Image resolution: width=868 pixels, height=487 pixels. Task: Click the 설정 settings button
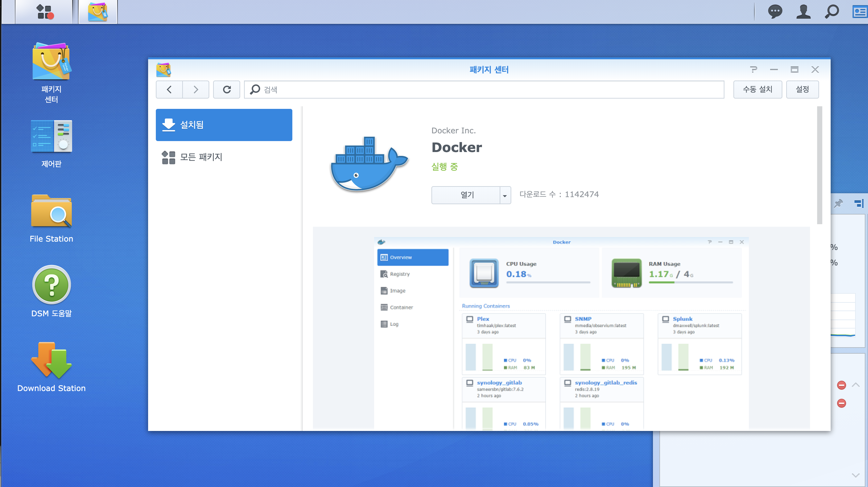802,90
